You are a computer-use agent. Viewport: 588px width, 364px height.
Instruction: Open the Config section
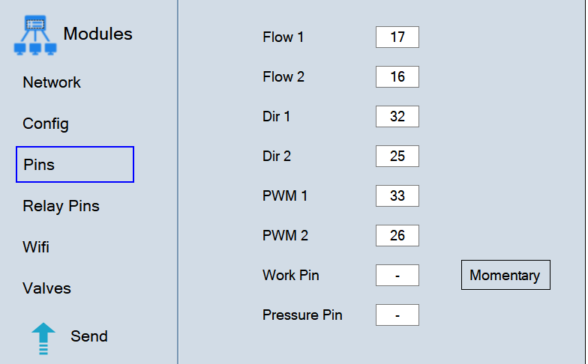[x=46, y=124]
